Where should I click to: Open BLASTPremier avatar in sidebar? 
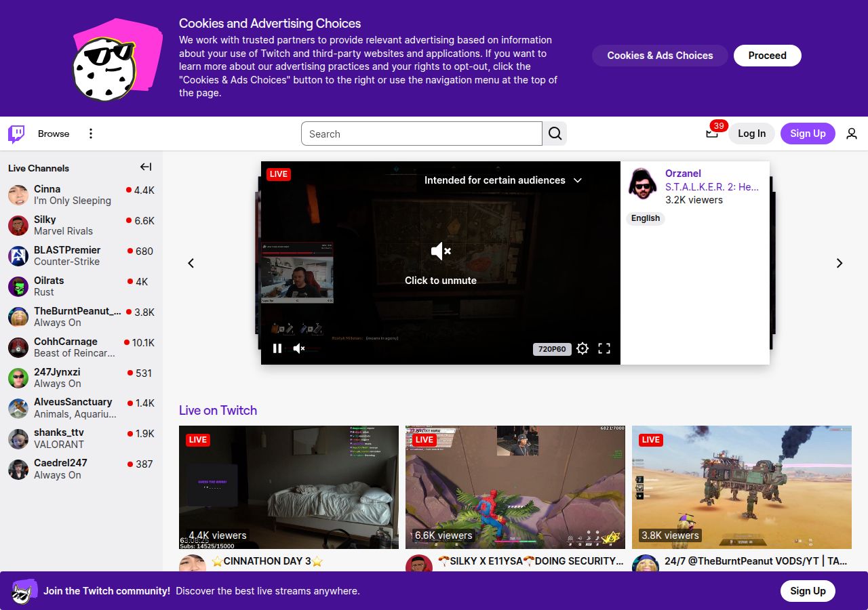(18, 256)
